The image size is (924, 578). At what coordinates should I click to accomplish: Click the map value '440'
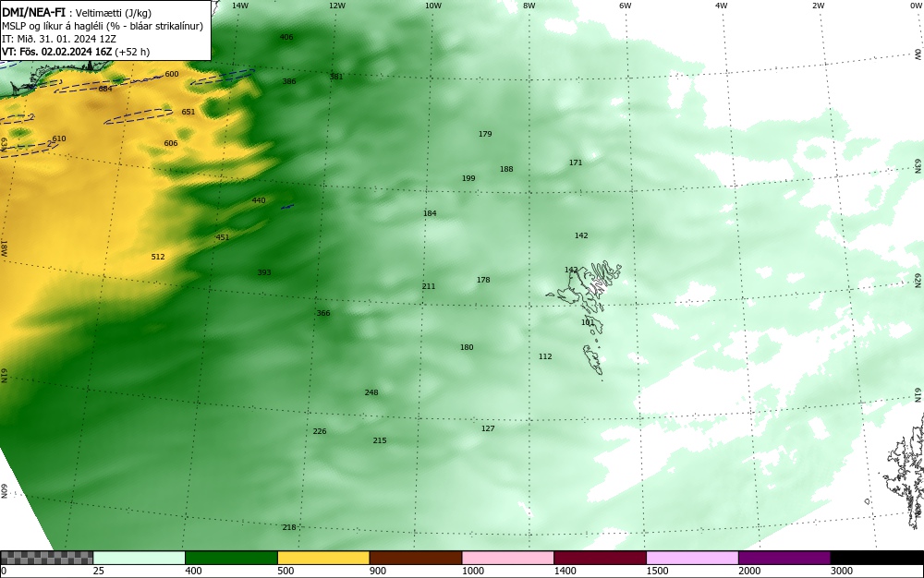click(x=259, y=200)
